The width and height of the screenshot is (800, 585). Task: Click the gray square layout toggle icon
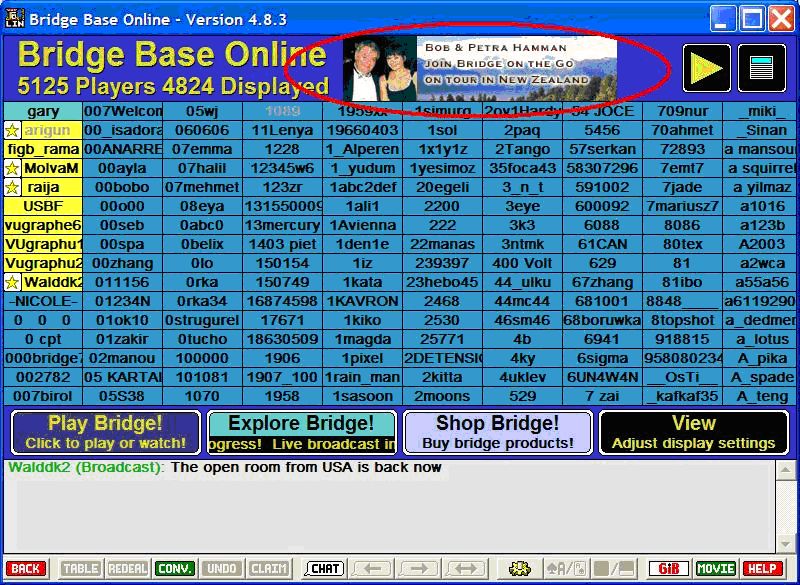614,568
